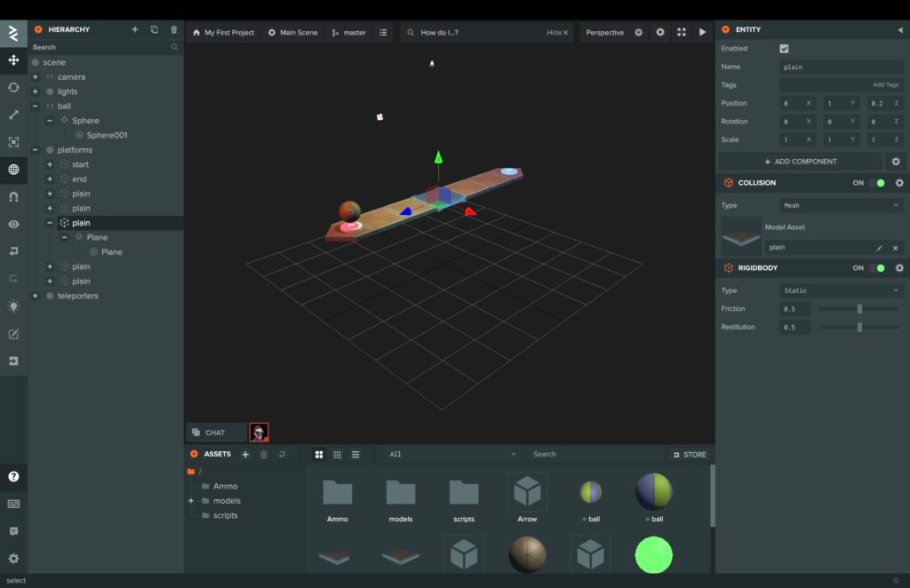
Task: Disable the Rigidbody component toggle
Action: click(x=876, y=268)
